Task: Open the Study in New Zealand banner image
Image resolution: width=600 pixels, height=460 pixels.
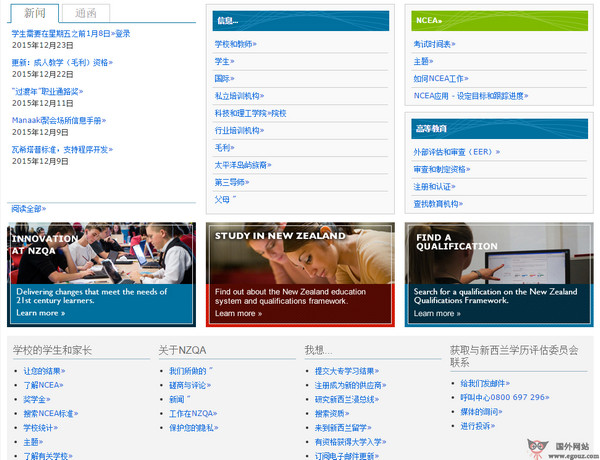Action: 300,253
